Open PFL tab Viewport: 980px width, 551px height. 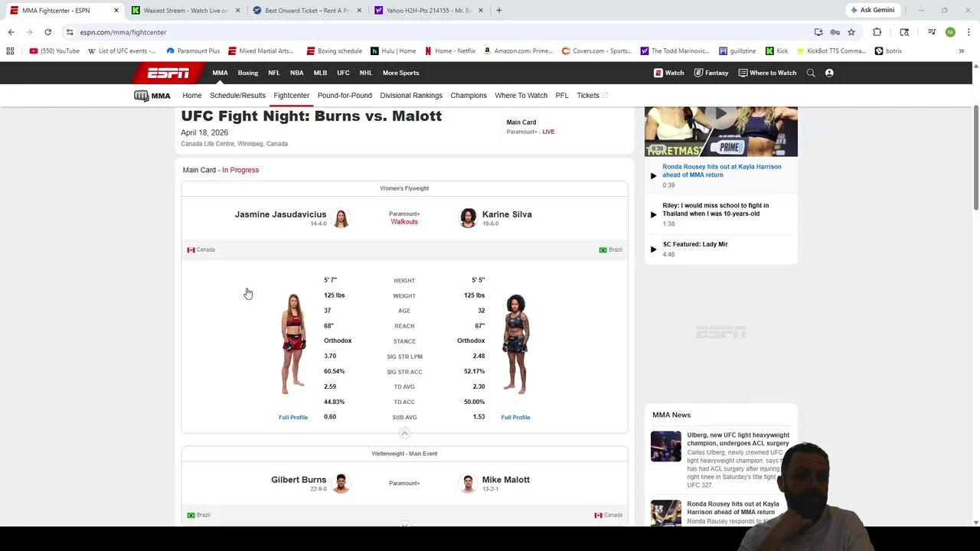click(562, 96)
